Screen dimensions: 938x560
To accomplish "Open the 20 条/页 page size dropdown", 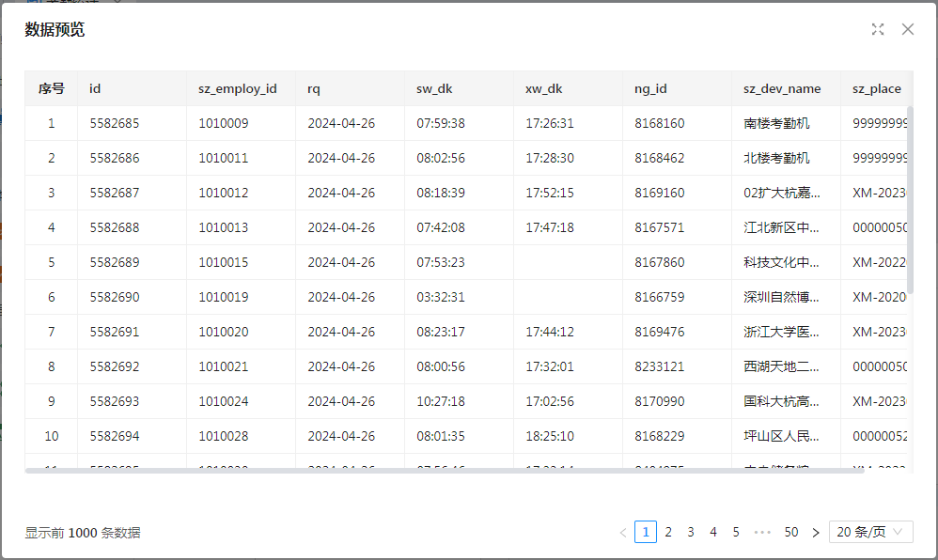I will (x=870, y=532).
